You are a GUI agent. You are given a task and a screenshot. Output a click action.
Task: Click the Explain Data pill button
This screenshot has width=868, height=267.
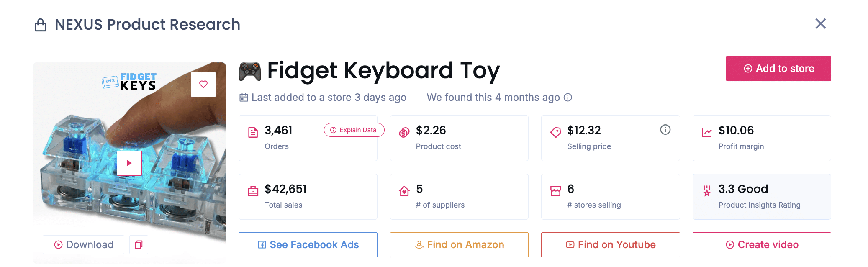coord(354,130)
